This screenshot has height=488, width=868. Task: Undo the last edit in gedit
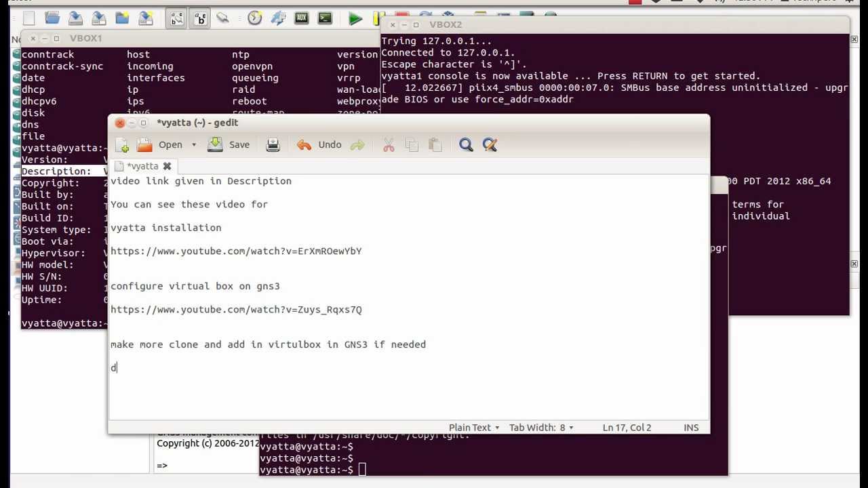[319, 145]
